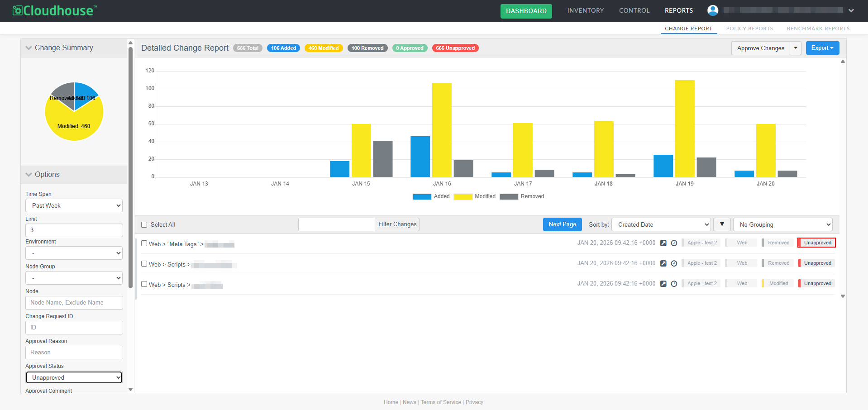
Task: Toggle sort direction arrow button
Action: 722,224
